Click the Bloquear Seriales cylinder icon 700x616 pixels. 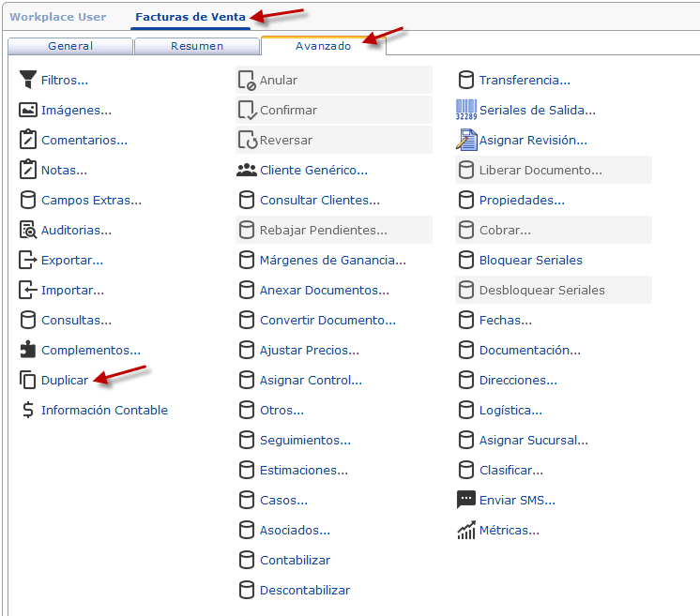(x=466, y=260)
